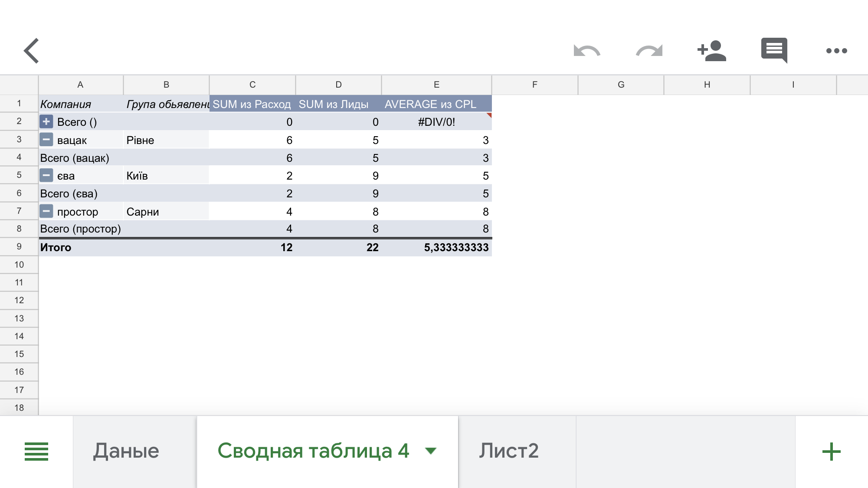868x488 pixels.
Task: Select the total 12 spend cell
Action: point(252,247)
